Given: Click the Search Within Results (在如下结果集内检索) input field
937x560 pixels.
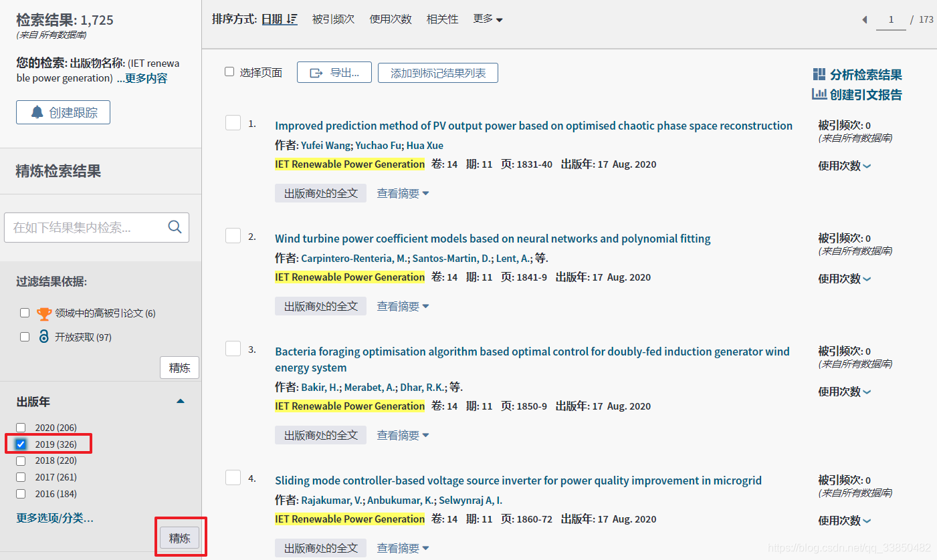Looking at the screenshot, I should tap(96, 227).
